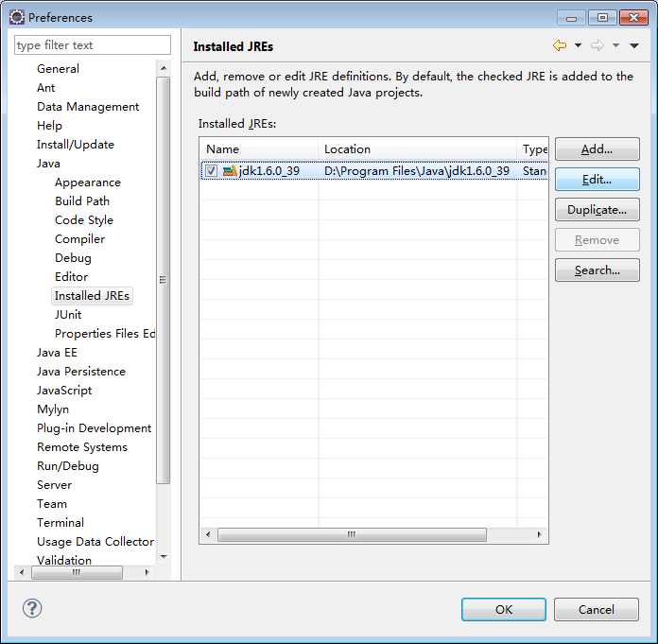Viewport: 658px width, 644px height.
Task: Click the JRE table scroll right arrow
Action: tap(539, 534)
